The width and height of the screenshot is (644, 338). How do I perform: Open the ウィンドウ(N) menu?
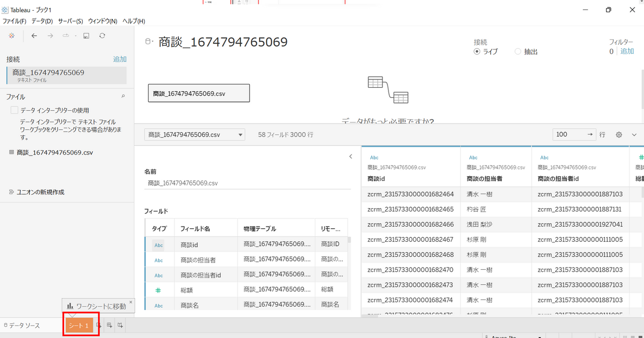pos(103,21)
